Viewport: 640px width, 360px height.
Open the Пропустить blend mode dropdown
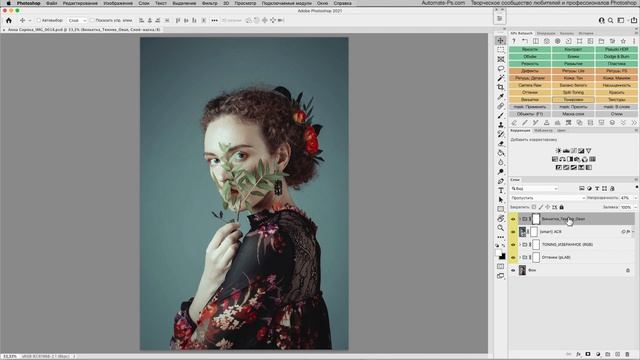coord(547,198)
